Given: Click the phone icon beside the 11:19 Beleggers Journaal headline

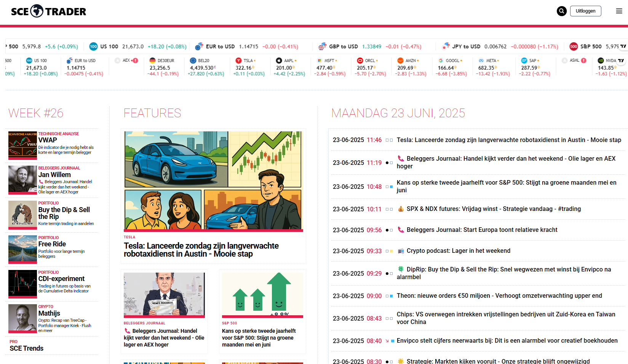Looking at the screenshot, I should [x=401, y=158].
